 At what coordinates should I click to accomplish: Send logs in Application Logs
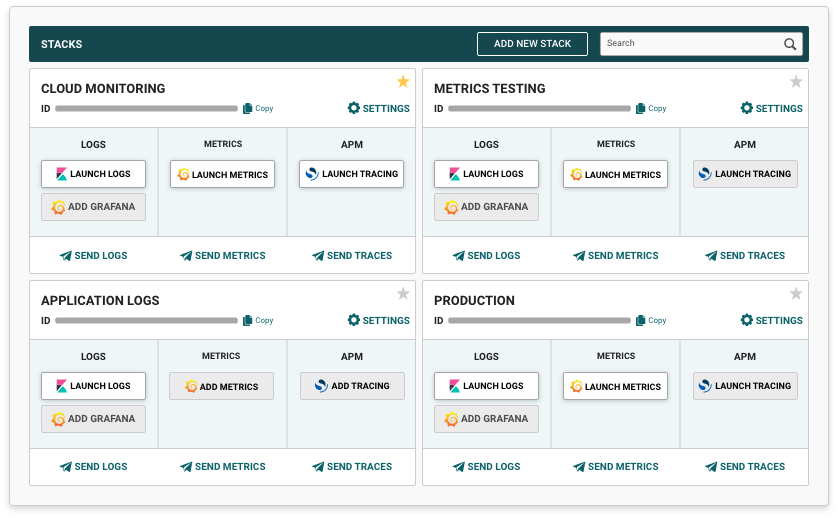tap(94, 467)
